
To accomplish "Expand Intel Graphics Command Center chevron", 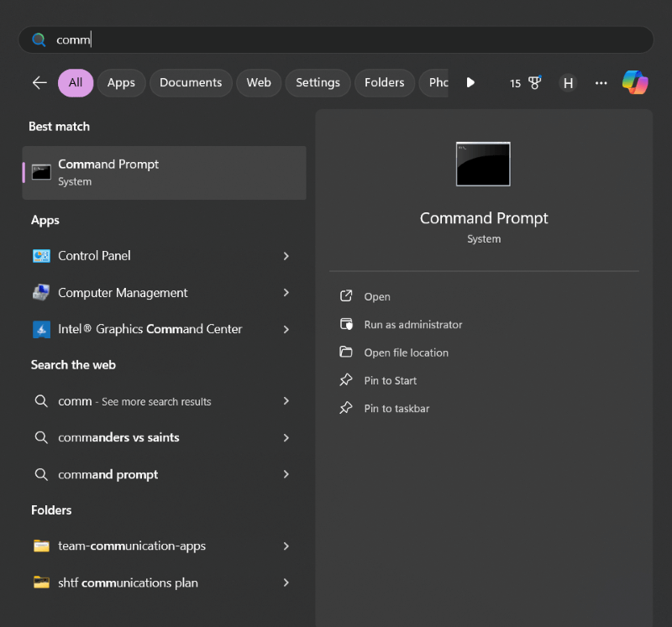I will (x=286, y=329).
